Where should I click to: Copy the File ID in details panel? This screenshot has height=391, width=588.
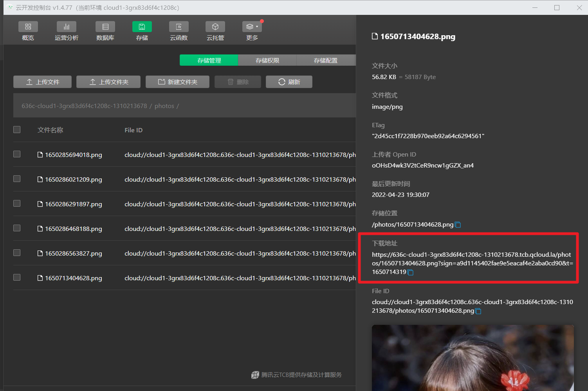pos(478,311)
